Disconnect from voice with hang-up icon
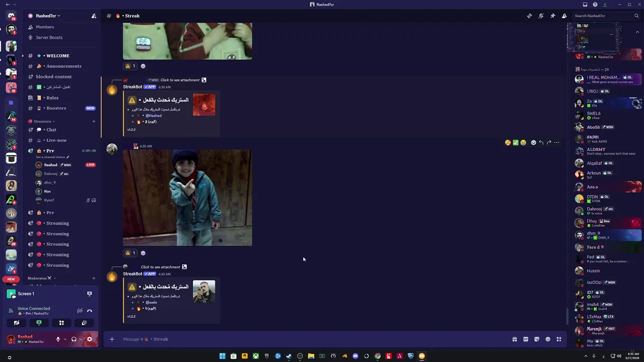Image resolution: width=644 pixels, height=362 pixels. [x=90, y=311]
